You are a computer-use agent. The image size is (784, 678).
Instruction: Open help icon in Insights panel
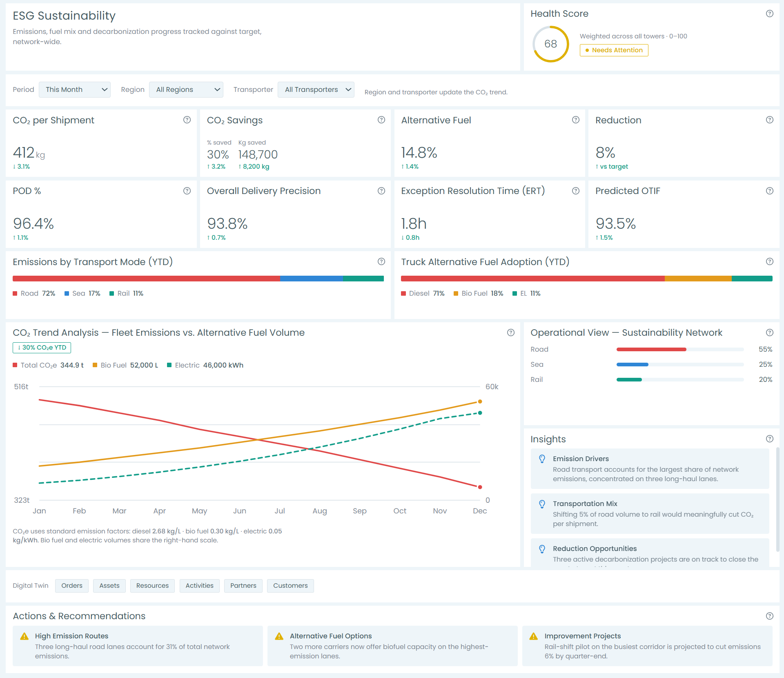tap(770, 439)
